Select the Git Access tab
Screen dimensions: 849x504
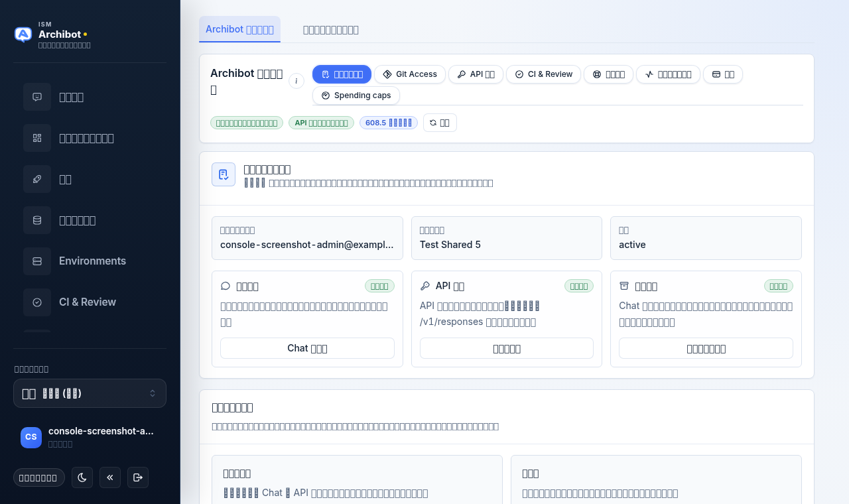point(410,74)
